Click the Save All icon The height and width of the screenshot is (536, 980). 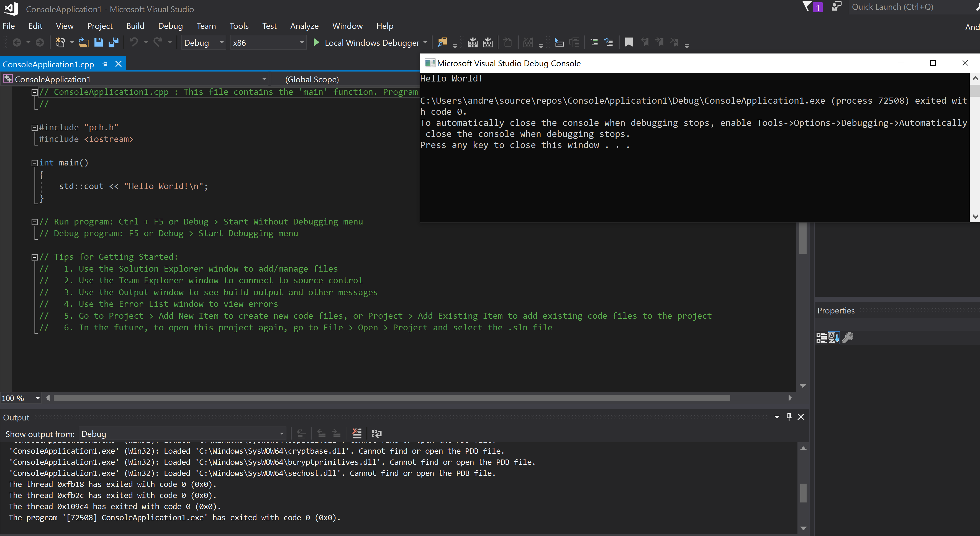tap(113, 43)
